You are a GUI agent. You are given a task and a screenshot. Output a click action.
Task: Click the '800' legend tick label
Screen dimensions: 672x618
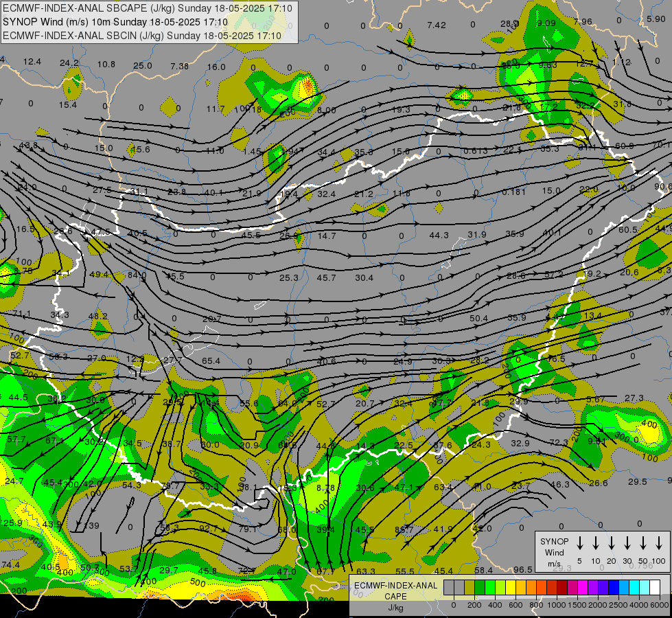click(x=535, y=605)
